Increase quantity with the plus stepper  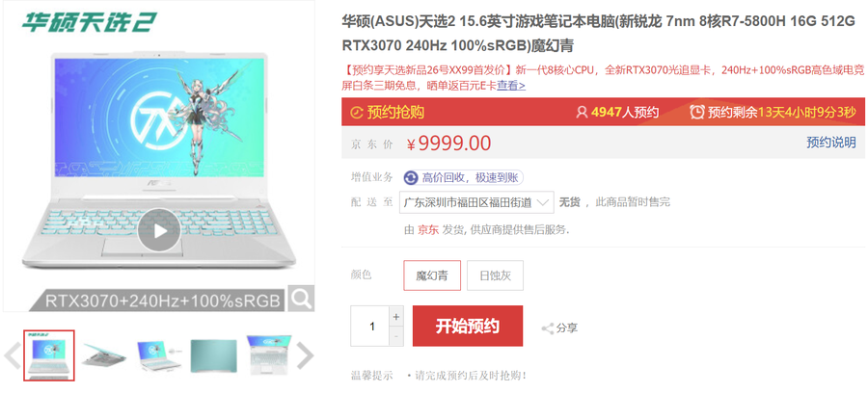(395, 317)
